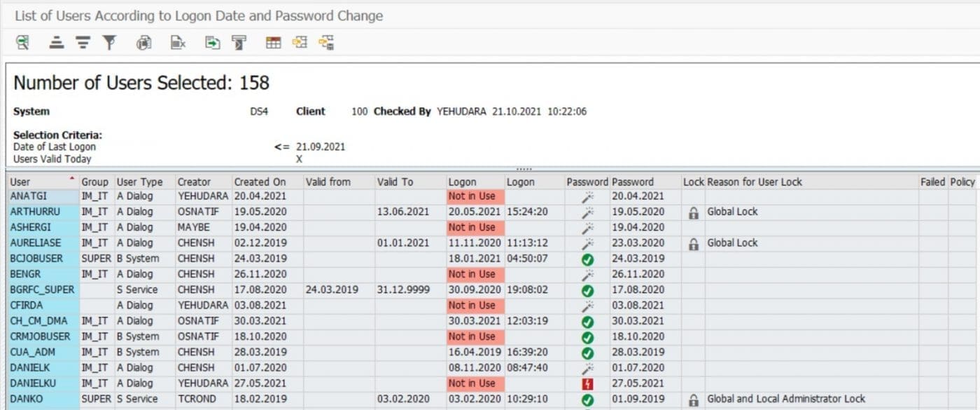The image size is (980, 410).
Task: Click the Select Layout icon
Action: (x=300, y=43)
